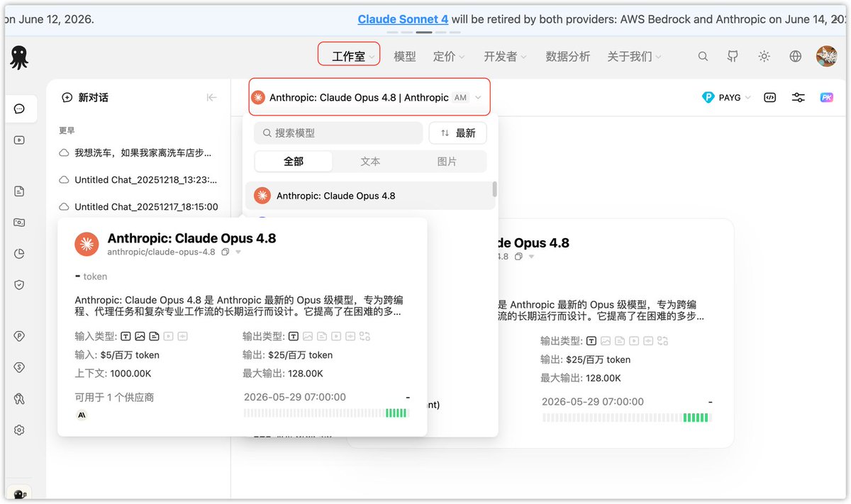The image size is (851, 504).
Task: Expand the 定价 navigation dropdown
Action: pyautogui.click(x=449, y=57)
